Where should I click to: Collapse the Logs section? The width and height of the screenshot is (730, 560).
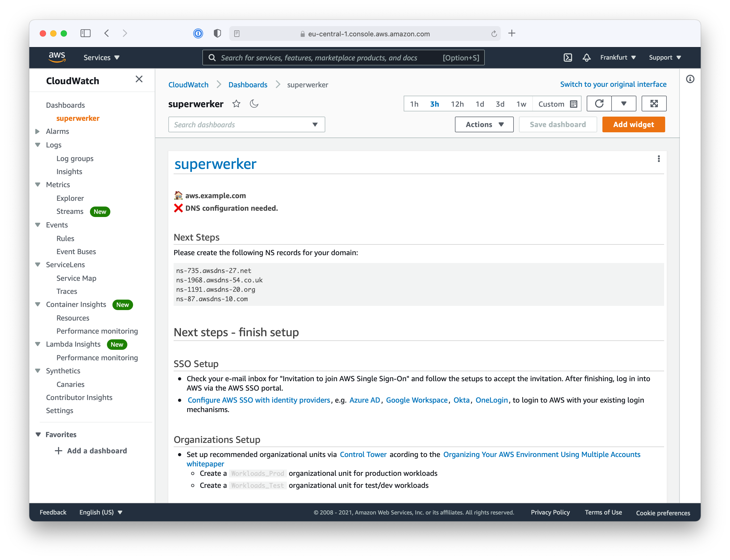coord(38,145)
